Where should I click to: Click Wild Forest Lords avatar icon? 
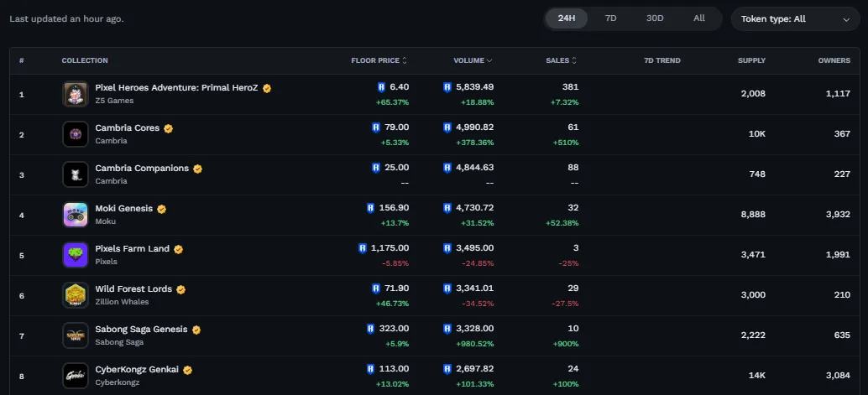[76, 295]
